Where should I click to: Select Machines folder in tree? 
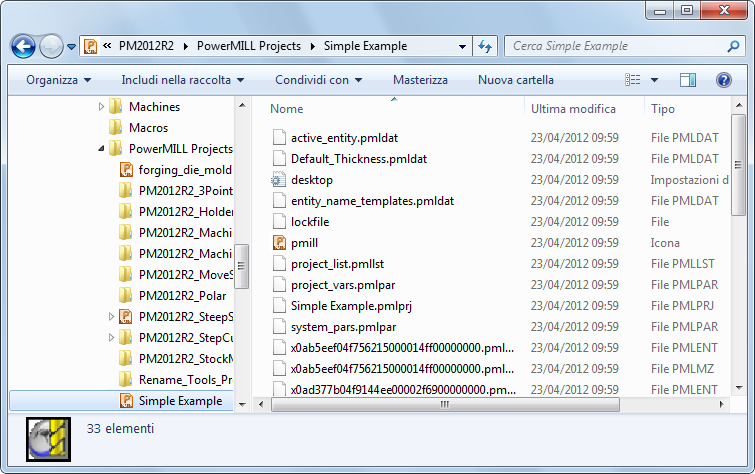pos(154,106)
